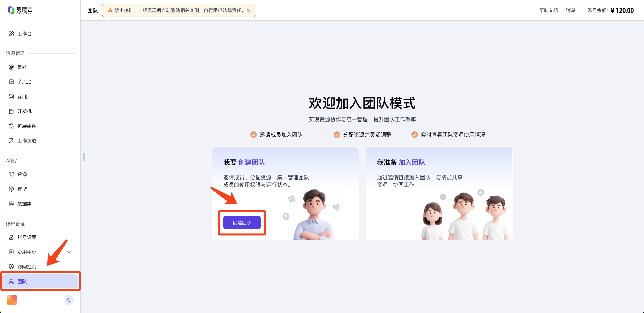Dismiss the mining prohibition warning banner
Screen dimensions: 644x313
coord(248,10)
